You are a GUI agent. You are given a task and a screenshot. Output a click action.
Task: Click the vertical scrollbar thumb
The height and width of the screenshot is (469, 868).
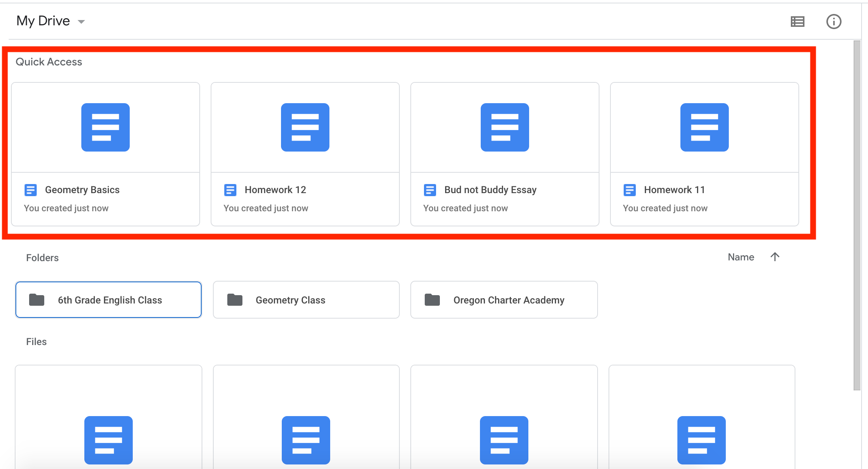click(857, 215)
